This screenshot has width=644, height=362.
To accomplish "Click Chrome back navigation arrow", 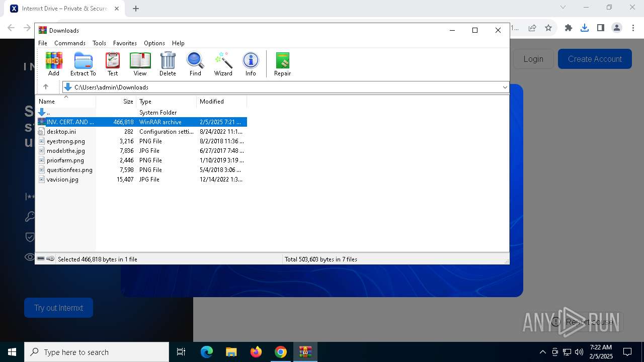I will [x=11, y=28].
